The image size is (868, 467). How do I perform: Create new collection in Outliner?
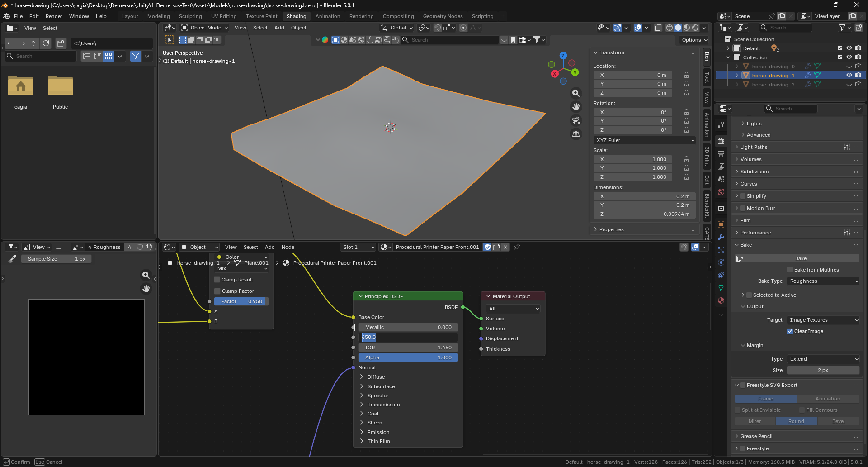tap(859, 28)
